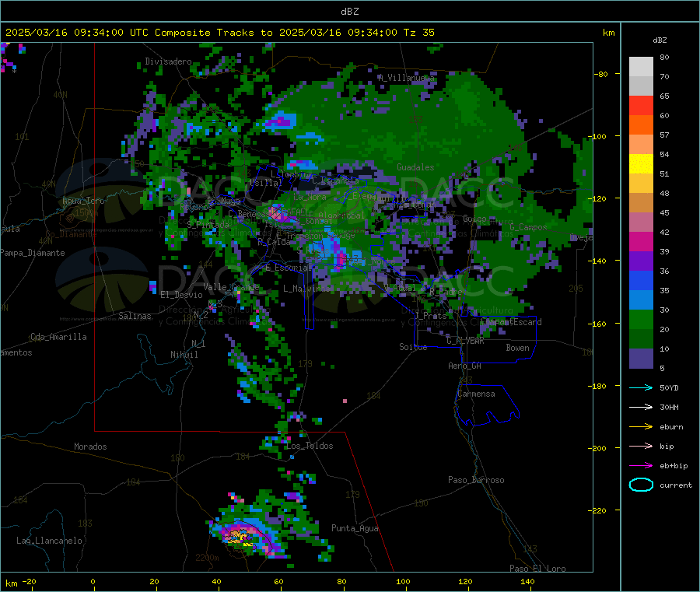Select the bright green 30 dBZ band
The width and height of the screenshot is (700, 592).
pos(641,319)
